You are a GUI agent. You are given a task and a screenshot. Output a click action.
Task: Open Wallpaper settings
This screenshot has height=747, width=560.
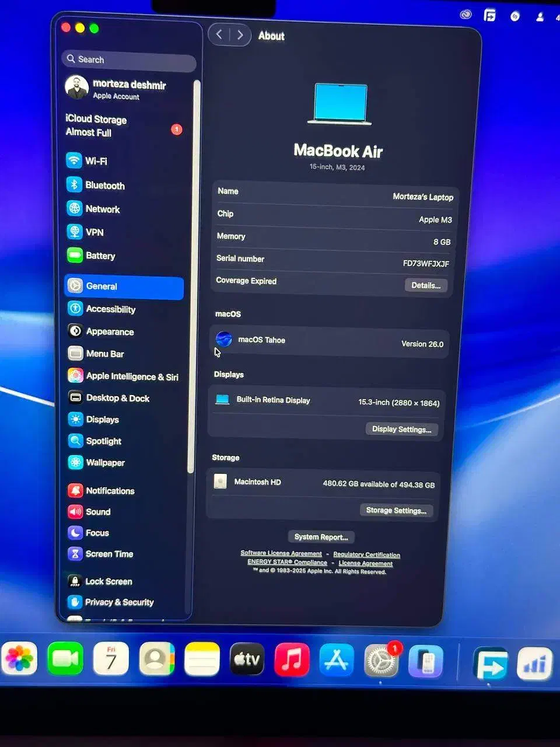[76, 462]
